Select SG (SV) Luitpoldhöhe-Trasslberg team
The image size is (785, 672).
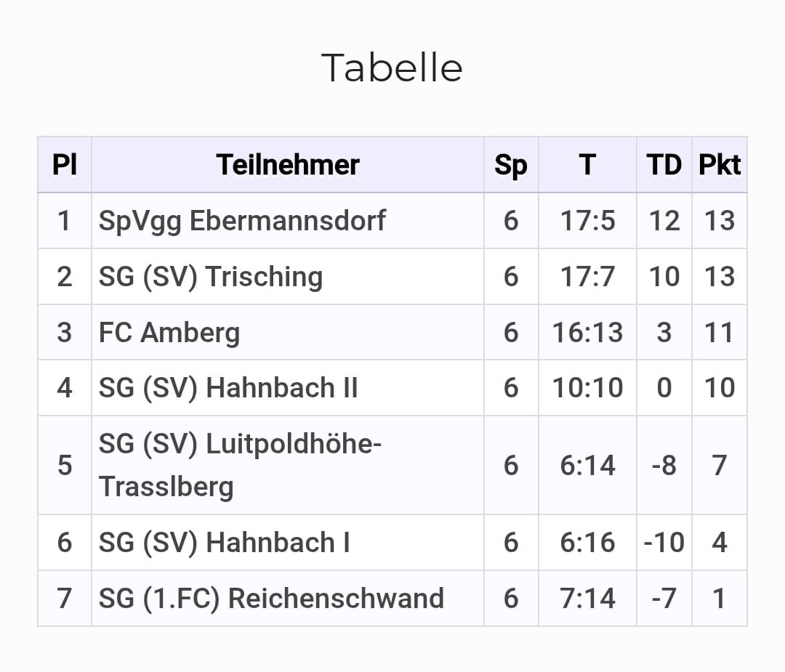240,465
